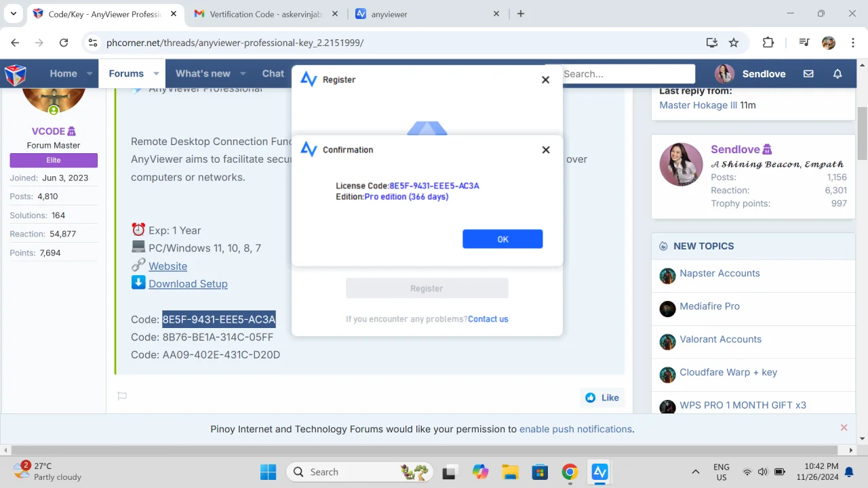
Task: Close the anyviewer browser tab
Action: [x=496, y=14]
